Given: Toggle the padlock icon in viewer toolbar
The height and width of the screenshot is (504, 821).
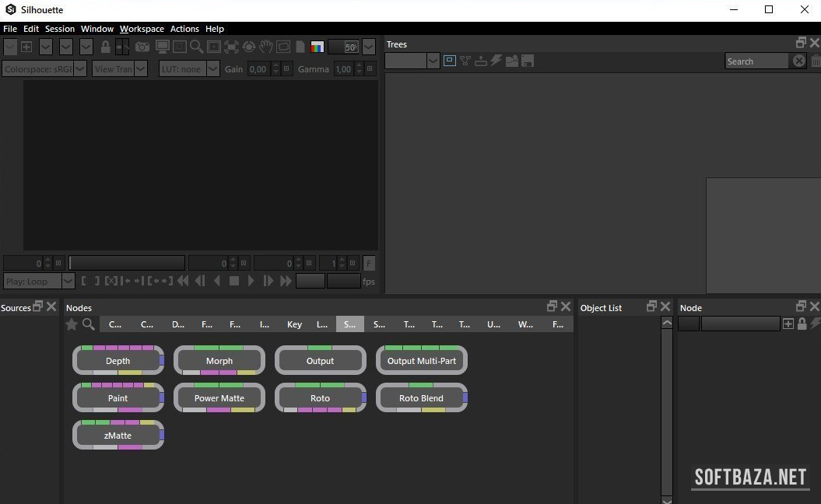Looking at the screenshot, I should (x=106, y=47).
